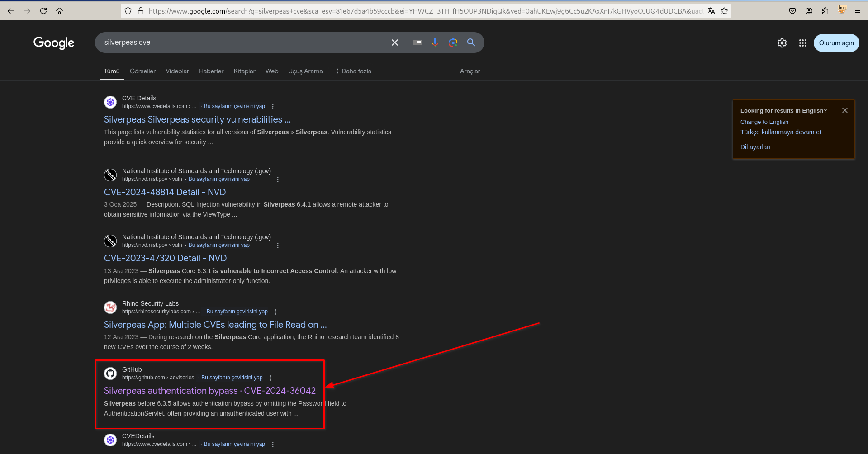Switch to the Görseller tab
This screenshot has height=454, width=868.
[142, 71]
